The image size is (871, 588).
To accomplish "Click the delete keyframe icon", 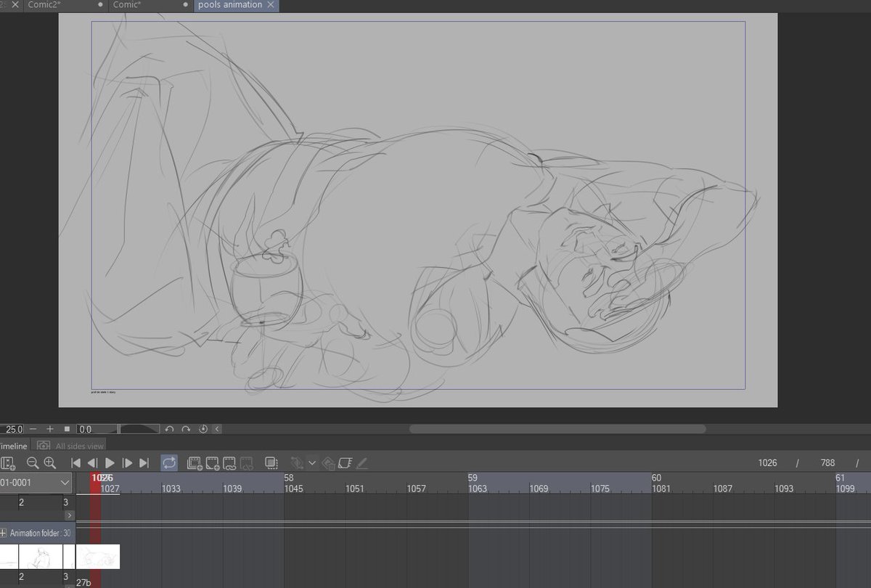I will pyautogui.click(x=328, y=462).
